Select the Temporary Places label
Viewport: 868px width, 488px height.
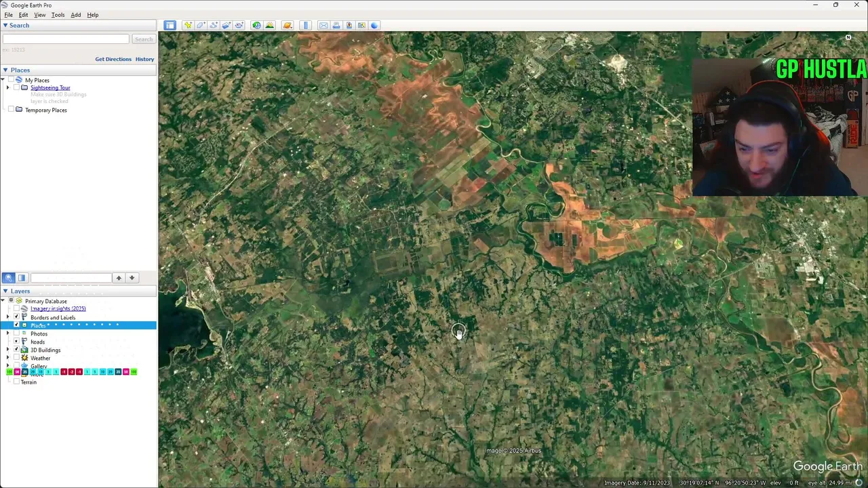coord(46,110)
